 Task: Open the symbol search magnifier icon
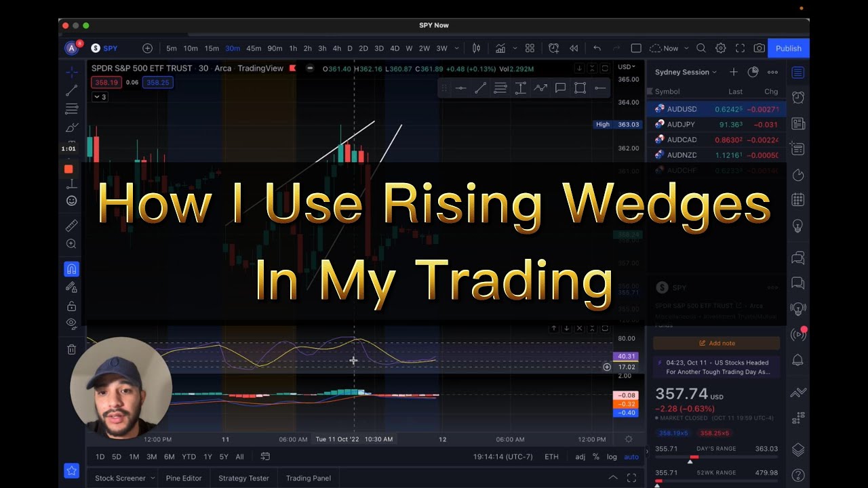tap(701, 48)
